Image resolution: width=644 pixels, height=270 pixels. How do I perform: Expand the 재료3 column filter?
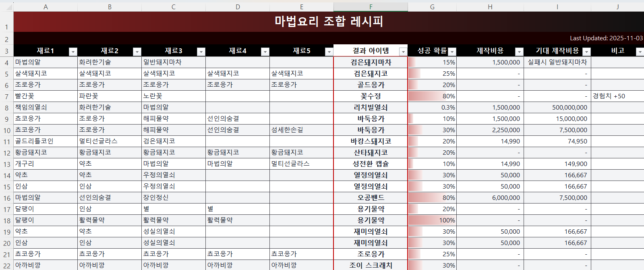pos(201,52)
